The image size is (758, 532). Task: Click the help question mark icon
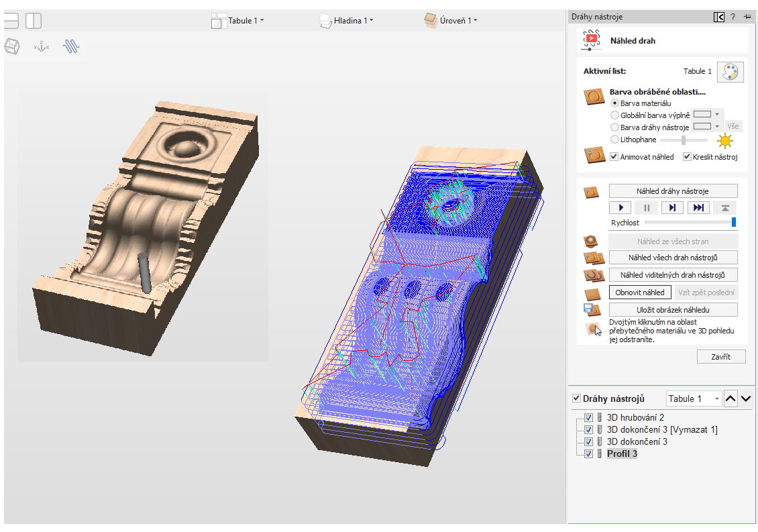pyautogui.click(x=733, y=17)
